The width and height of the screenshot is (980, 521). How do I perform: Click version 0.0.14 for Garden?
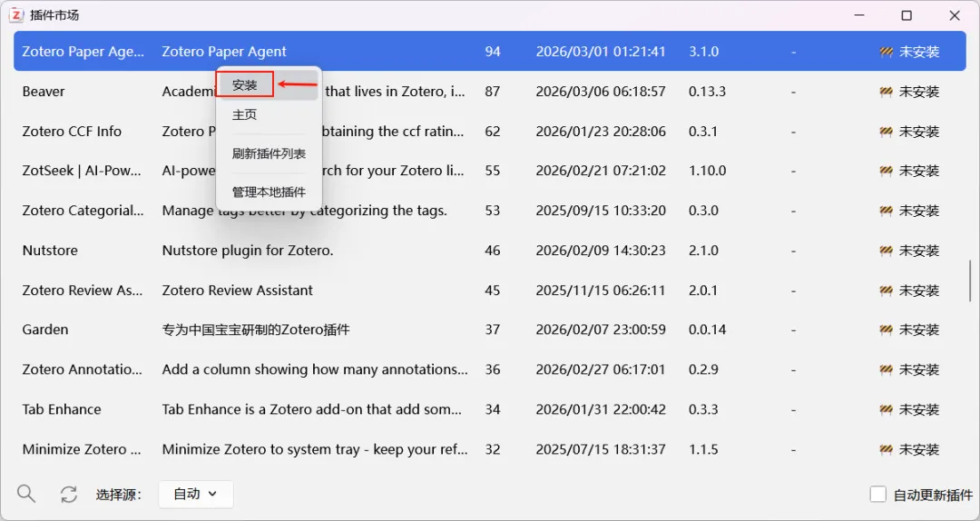(x=708, y=329)
